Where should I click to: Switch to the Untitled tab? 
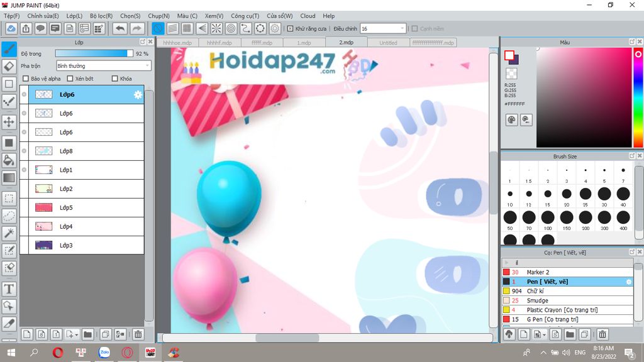click(x=388, y=43)
